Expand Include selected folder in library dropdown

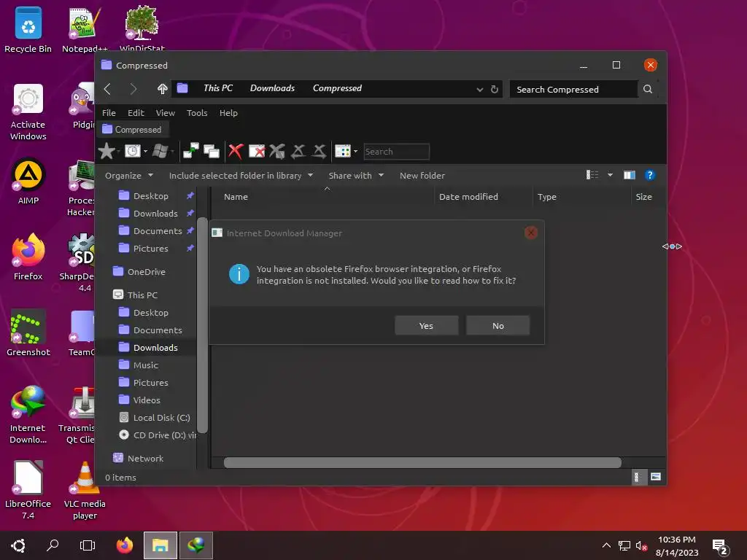241,175
